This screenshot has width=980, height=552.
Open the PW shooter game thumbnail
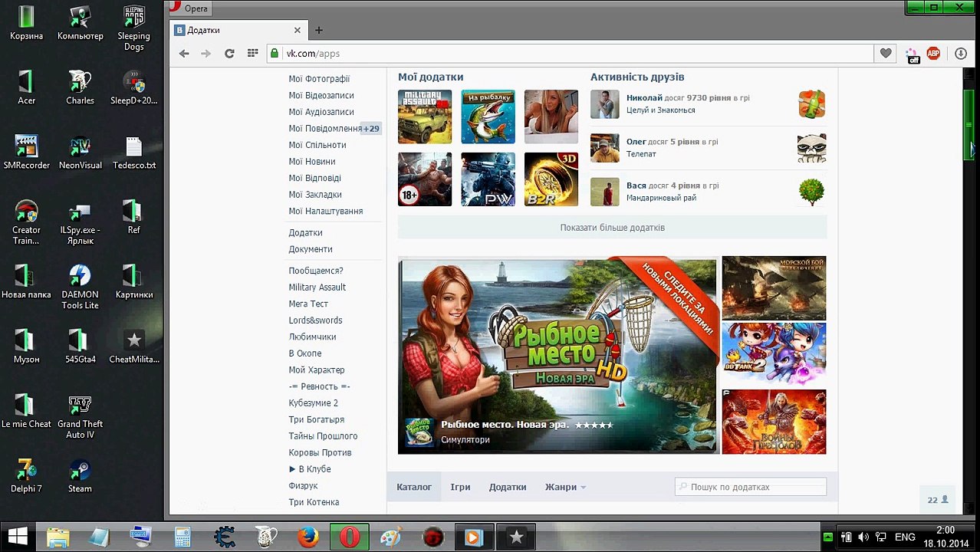(x=488, y=179)
